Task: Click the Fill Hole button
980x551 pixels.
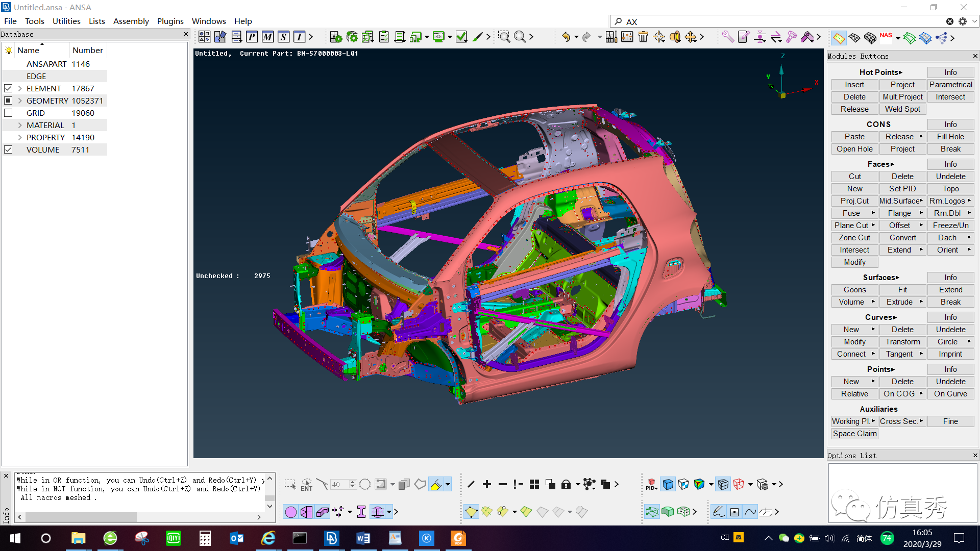Action: pos(950,136)
